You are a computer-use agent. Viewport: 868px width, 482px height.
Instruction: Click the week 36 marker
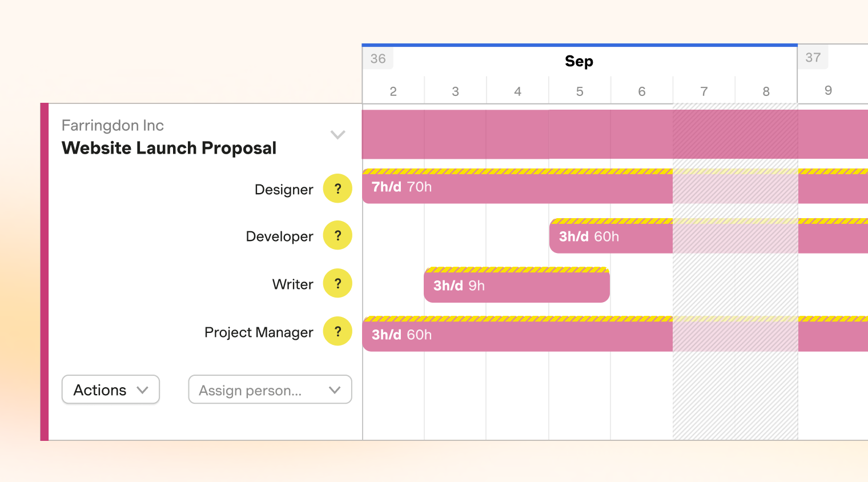pos(378,59)
